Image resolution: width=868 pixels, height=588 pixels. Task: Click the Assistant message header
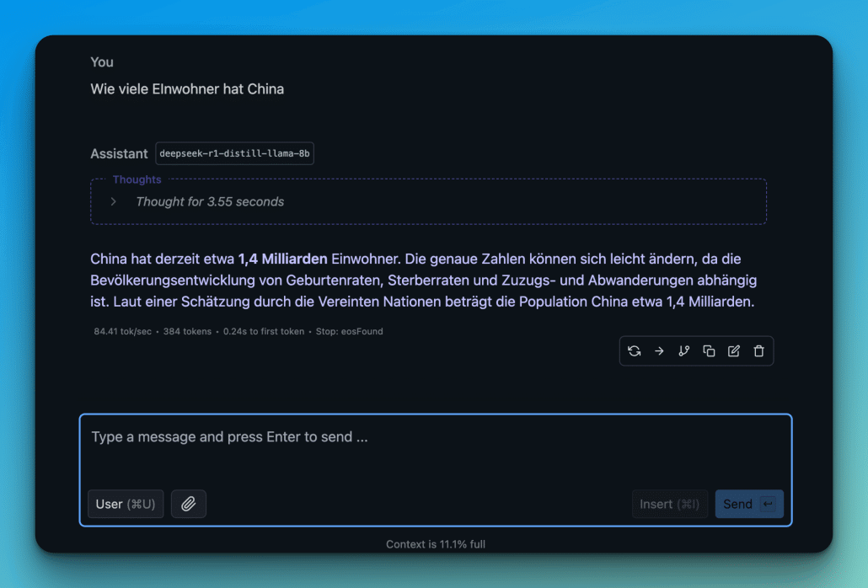(119, 153)
